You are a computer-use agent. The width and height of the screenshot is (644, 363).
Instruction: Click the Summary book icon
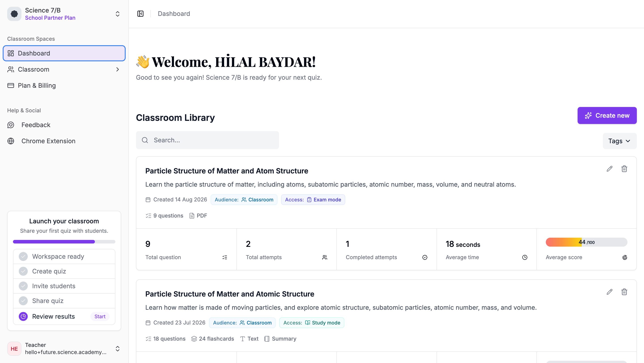[267, 339]
